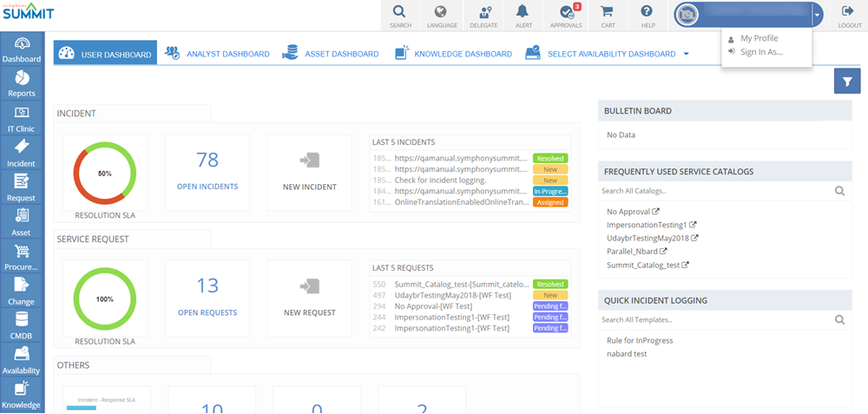This screenshot has height=414, width=868.
Task: Click the Logout icon
Action: [x=850, y=16]
